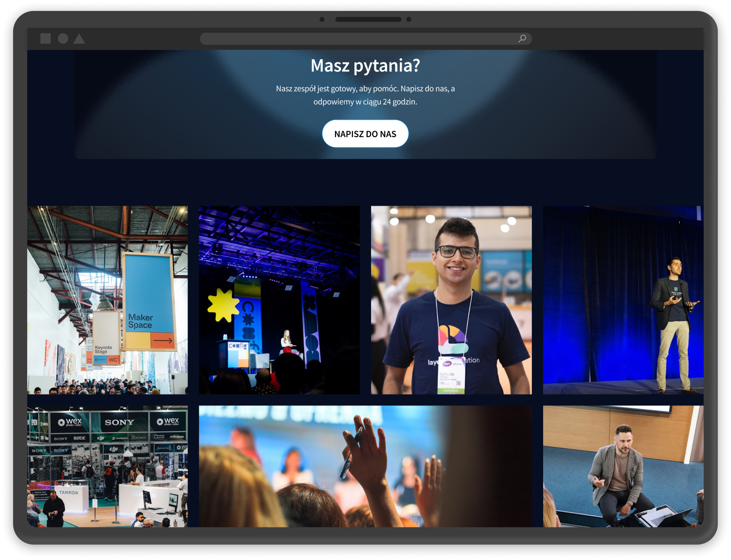Click the search magnifier icon in address bar
Screen dimensions: 731x560
(x=522, y=39)
